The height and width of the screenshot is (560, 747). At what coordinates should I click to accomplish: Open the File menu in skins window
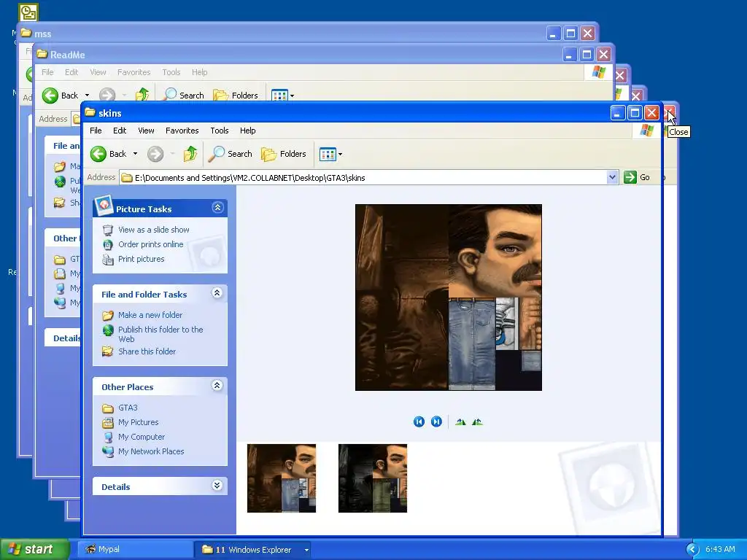(x=96, y=131)
